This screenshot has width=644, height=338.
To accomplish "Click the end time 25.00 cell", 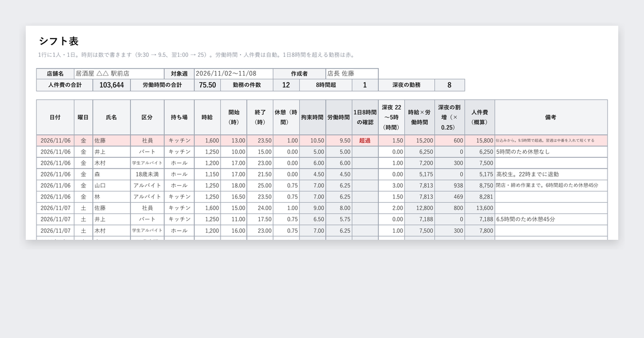I will [x=260, y=186].
